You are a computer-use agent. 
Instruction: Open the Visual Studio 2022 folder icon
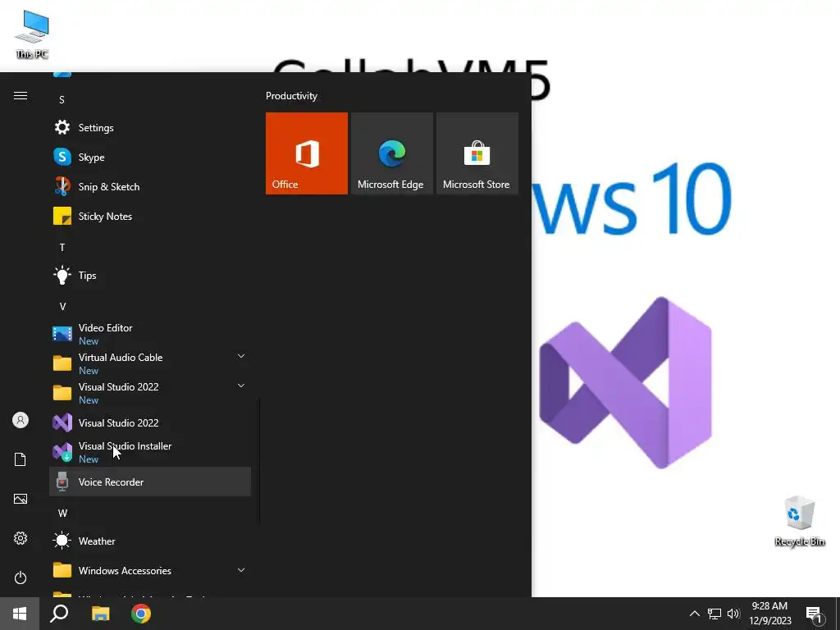[62, 393]
